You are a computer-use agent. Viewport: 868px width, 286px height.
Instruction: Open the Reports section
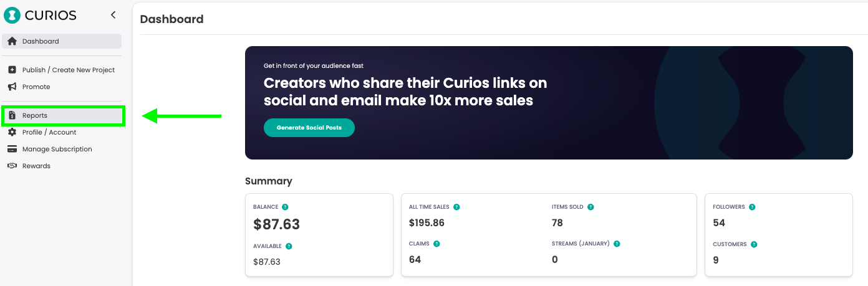35,115
